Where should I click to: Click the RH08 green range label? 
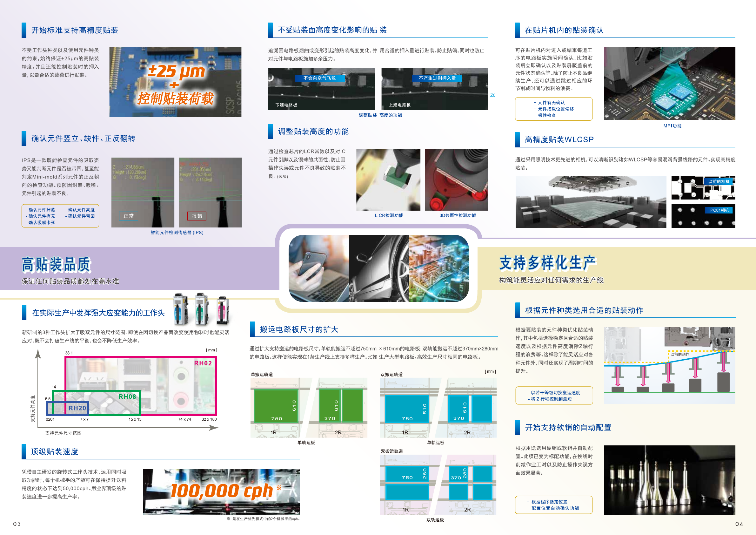127,396
